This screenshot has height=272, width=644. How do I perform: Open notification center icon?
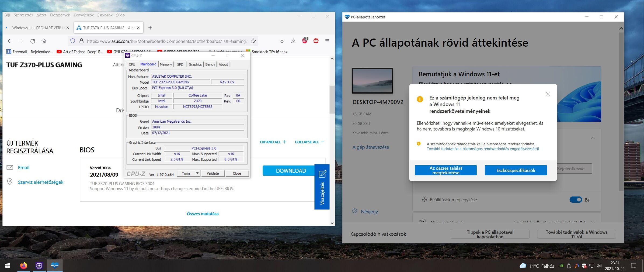point(633,266)
